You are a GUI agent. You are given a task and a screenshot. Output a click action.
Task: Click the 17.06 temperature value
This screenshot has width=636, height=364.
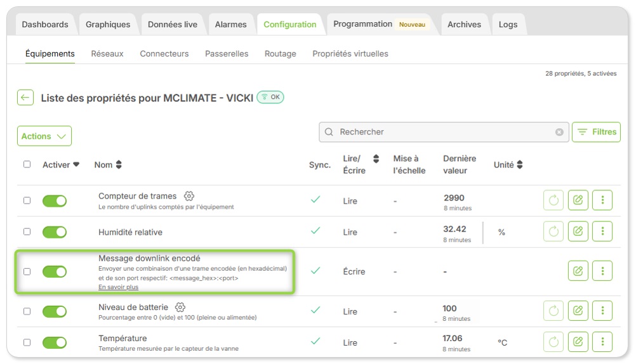(452, 338)
